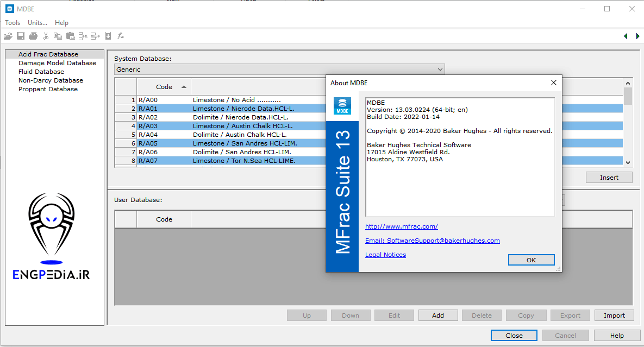Click the MDBE title bar app icon

coord(9,9)
